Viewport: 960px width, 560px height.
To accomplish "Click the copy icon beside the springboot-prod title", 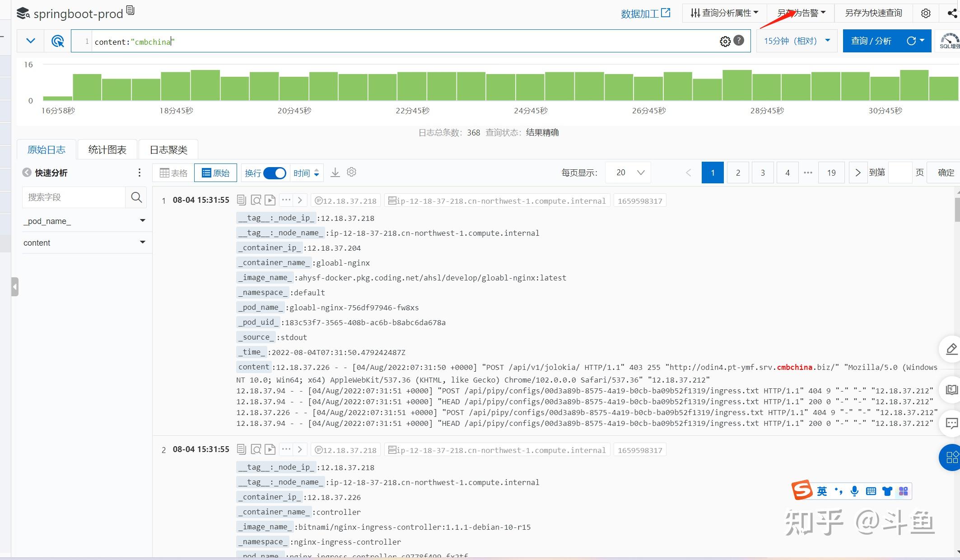I will click(130, 10).
